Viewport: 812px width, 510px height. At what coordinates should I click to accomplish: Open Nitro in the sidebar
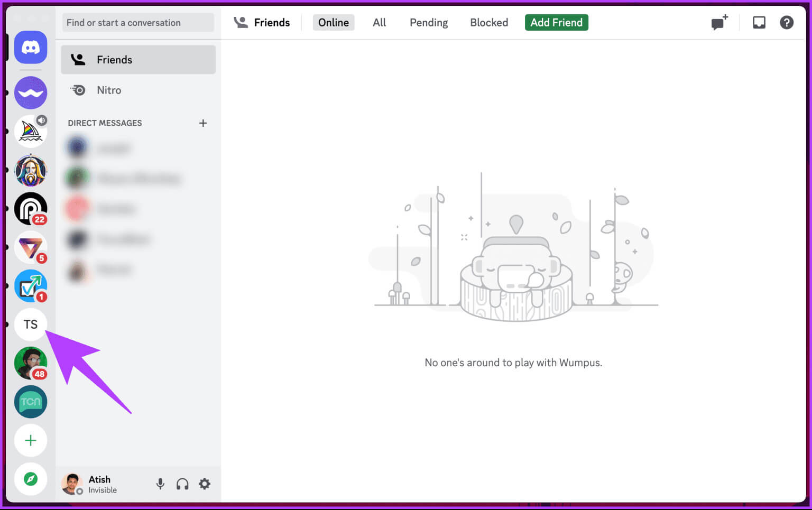click(139, 90)
